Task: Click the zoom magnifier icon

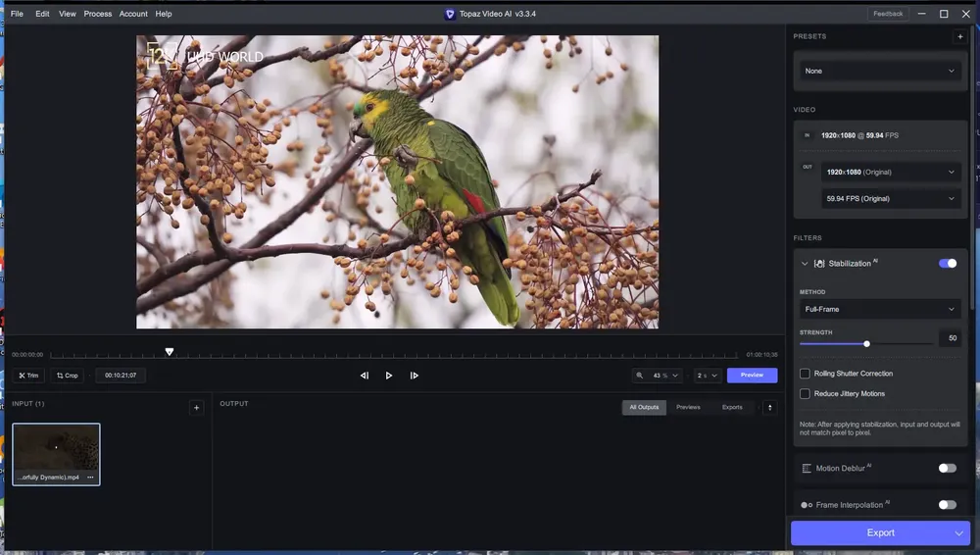Action: [639, 376]
